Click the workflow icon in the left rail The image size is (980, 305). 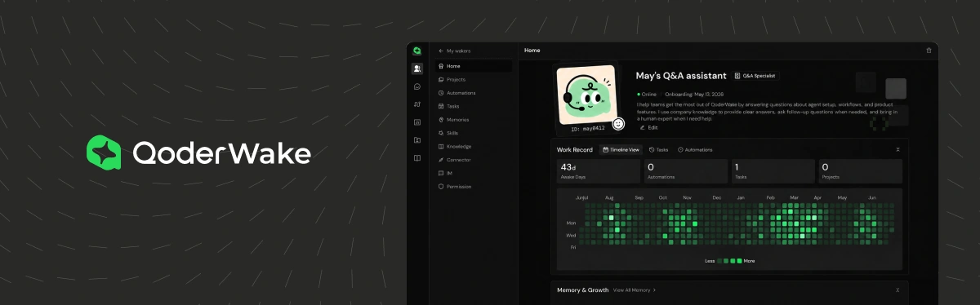[x=417, y=104]
